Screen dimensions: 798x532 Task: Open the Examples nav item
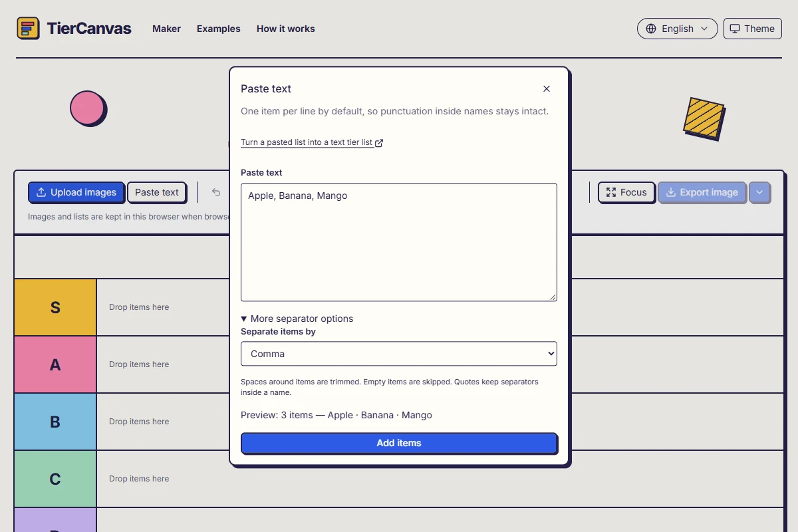pyautogui.click(x=218, y=29)
